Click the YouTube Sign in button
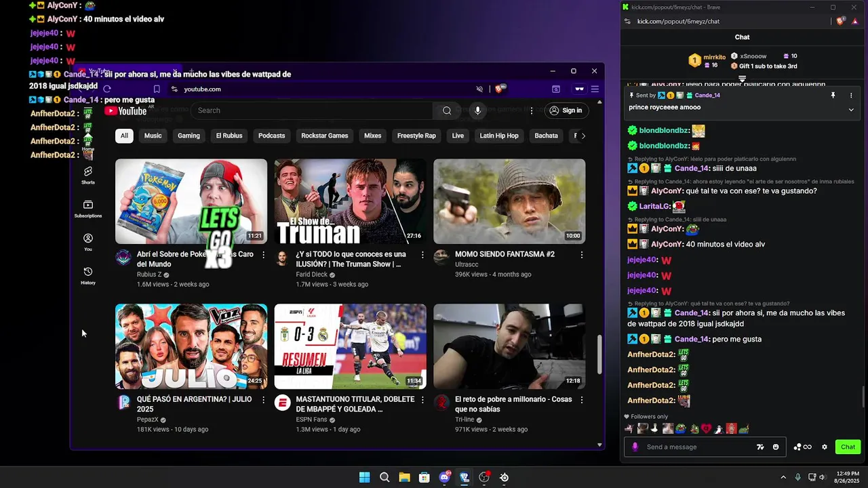 pos(566,110)
